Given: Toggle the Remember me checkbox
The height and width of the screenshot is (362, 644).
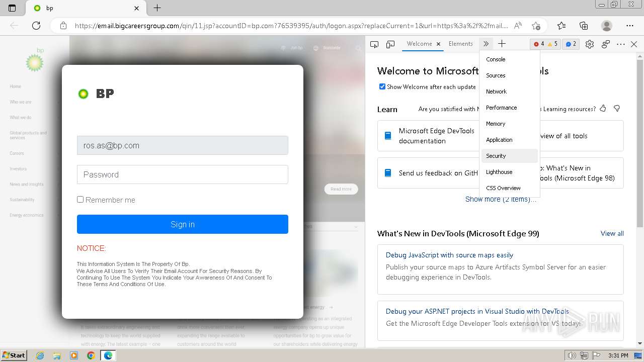Looking at the screenshot, I should pyautogui.click(x=80, y=200).
